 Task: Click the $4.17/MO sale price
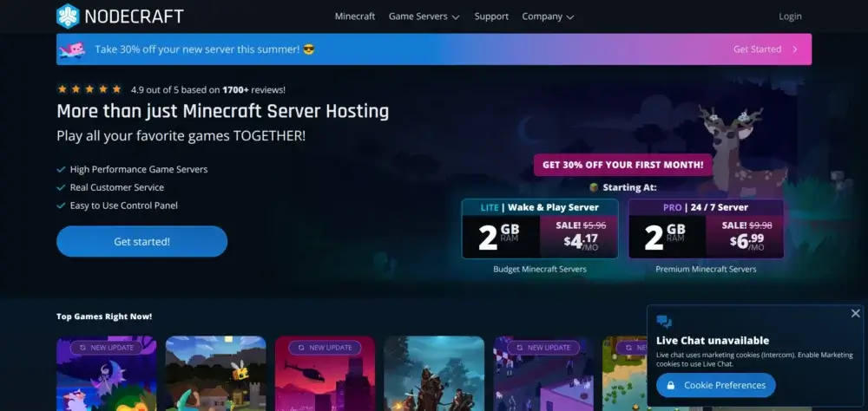pyautogui.click(x=582, y=241)
